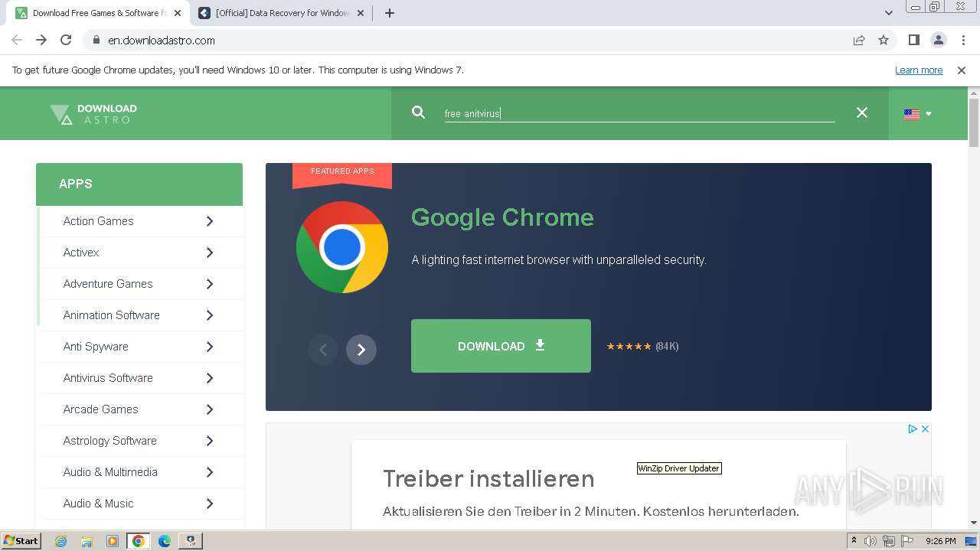Image resolution: width=980 pixels, height=551 pixels.
Task: Open File Explorer from the taskbar
Action: (87, 541)
